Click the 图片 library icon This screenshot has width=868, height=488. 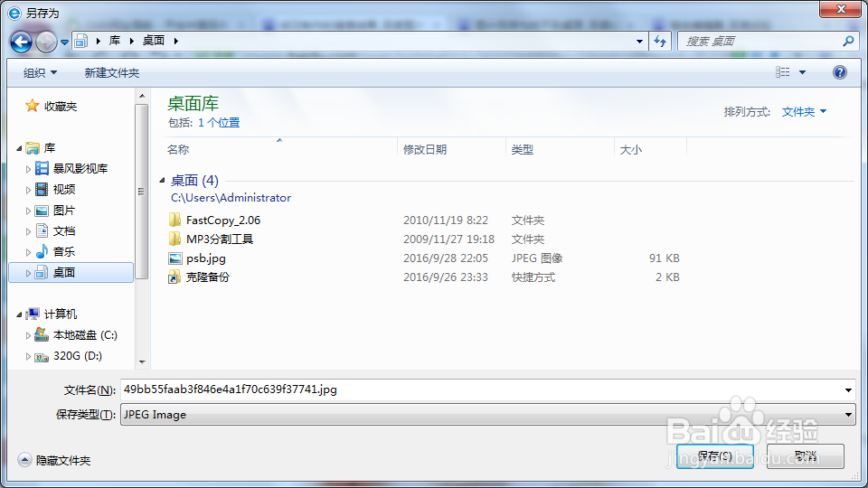(42, 211)
